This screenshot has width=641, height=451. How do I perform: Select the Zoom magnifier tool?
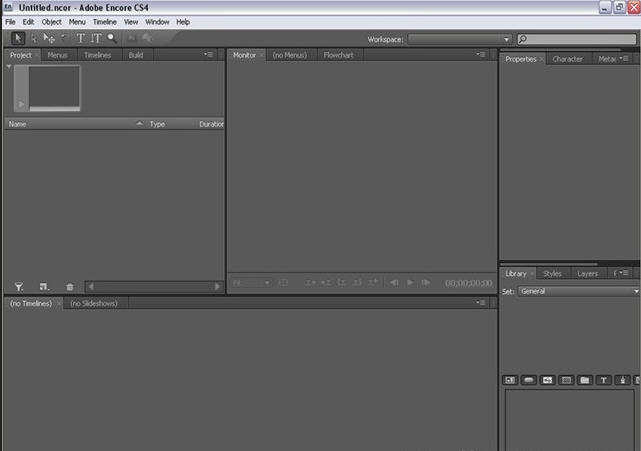pyautogui.click(x=112, y=38)
